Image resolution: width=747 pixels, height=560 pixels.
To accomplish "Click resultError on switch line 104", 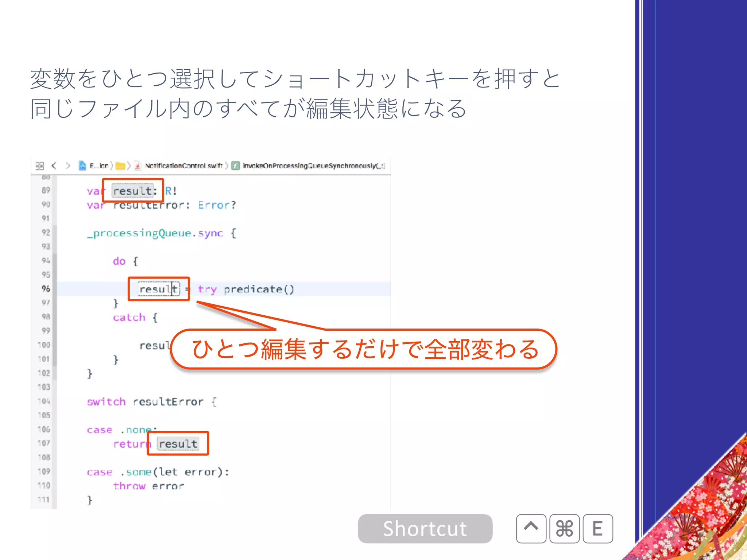I will (168, 402).
